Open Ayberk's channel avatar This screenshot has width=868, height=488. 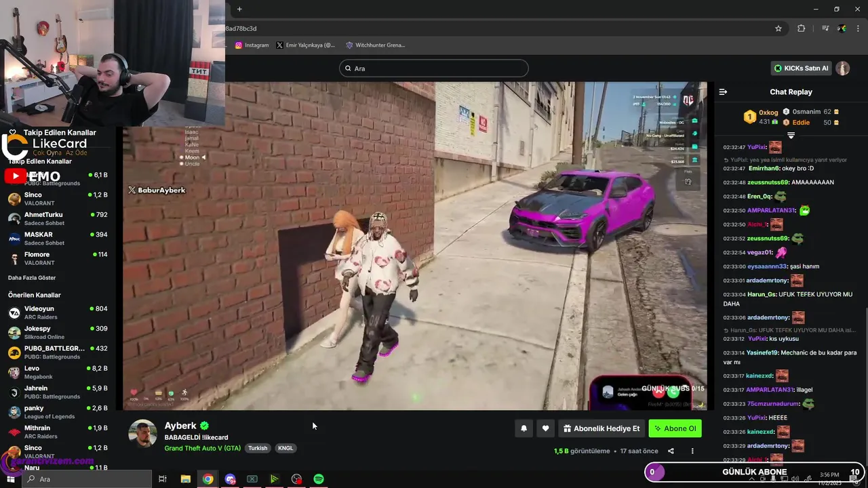[143, 434]
